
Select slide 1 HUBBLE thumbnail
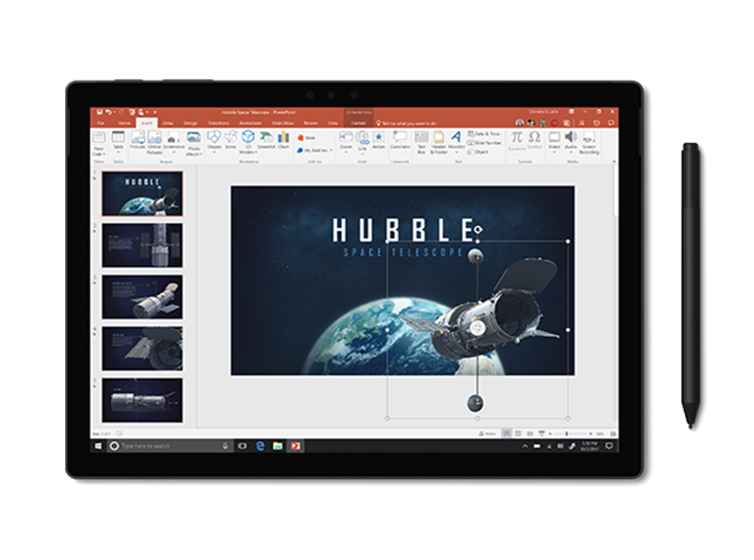click(142, 194)
